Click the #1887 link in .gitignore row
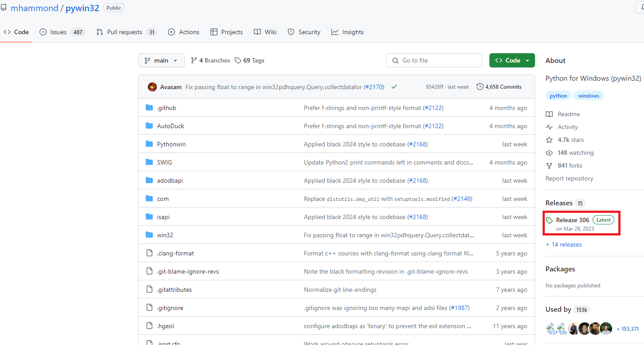Viewport: 644px width, 345px height. 459,308
